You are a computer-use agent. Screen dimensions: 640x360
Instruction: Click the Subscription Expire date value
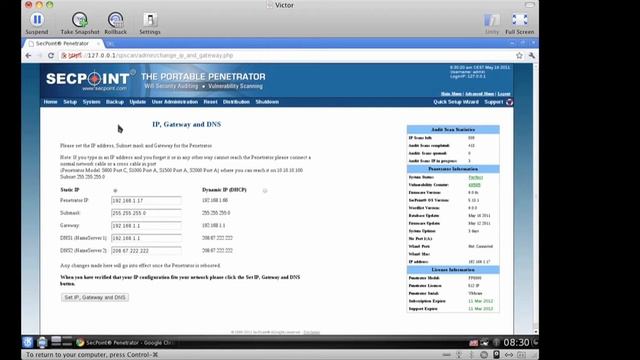pos(480,301)
